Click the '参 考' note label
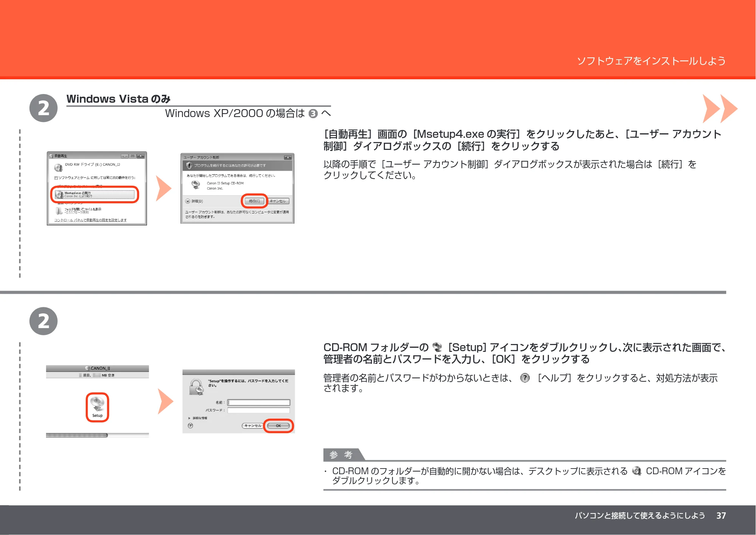Image resolution: width=756 pixels, height=535 pixels. pos(341,455)
